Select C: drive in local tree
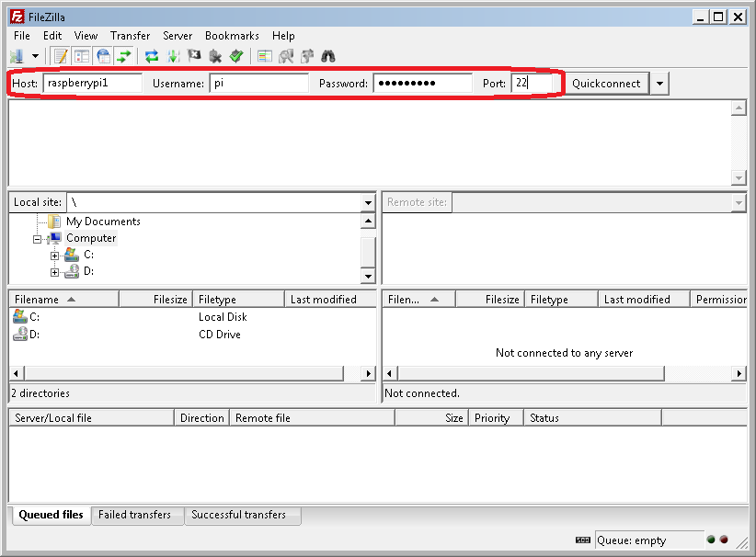The image size is (756, 557). [88, 255]
